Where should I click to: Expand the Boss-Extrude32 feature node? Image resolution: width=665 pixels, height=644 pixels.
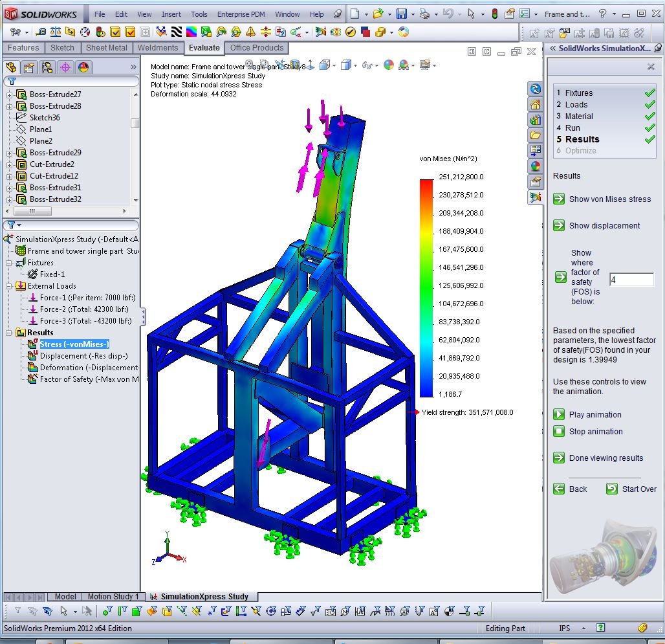point(9,199)
